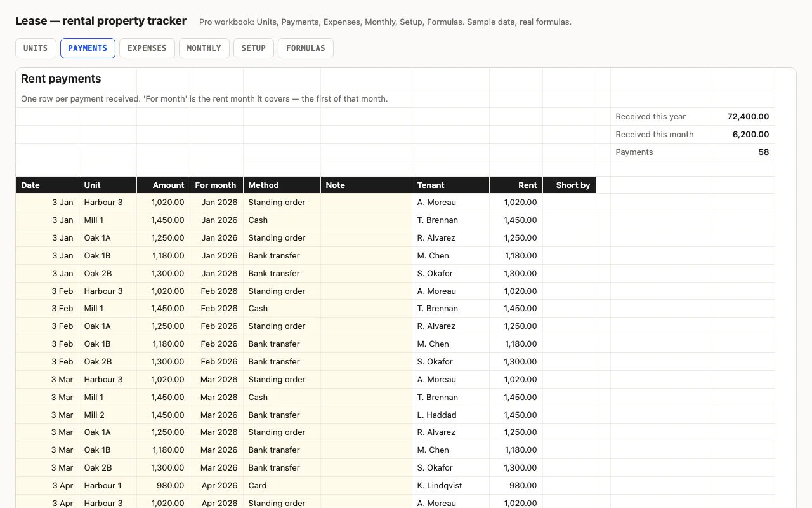812x508 pixels.
Task: Click the Unit column header
Action: tap(108, 185)
